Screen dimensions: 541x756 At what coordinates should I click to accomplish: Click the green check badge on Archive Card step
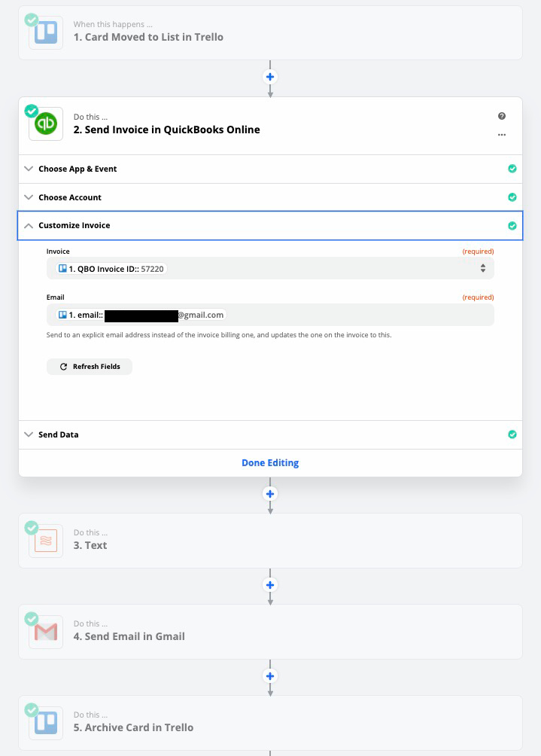coord(32,710)
